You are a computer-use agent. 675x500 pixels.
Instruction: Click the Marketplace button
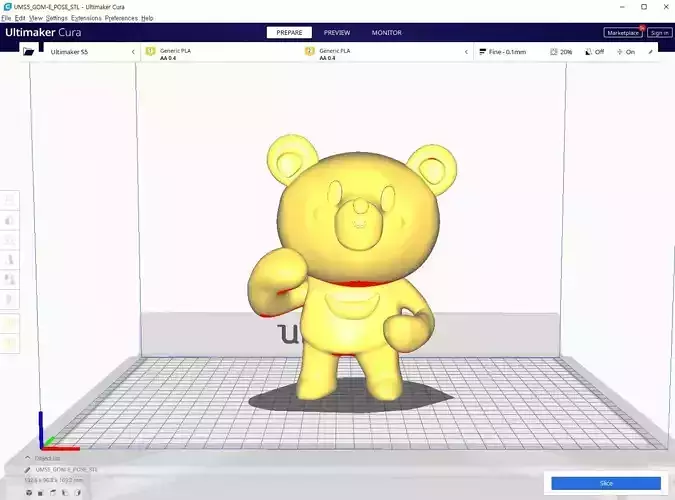pyautogui.click(x=623, y=33)
